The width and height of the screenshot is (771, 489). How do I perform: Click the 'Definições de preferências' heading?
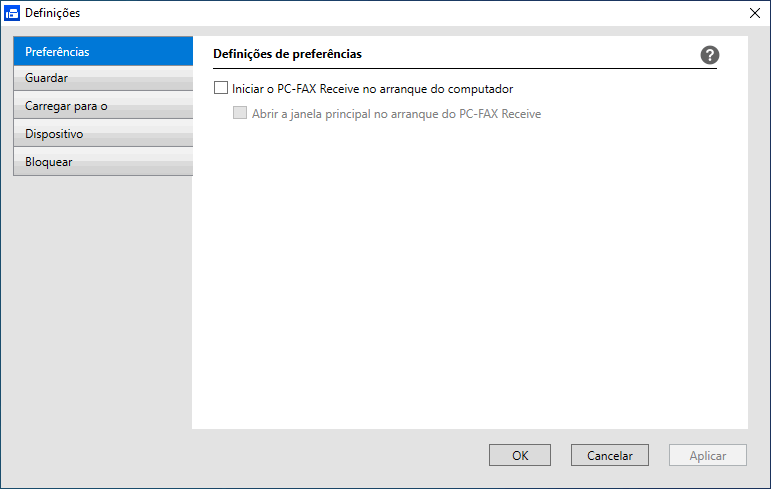288,54
